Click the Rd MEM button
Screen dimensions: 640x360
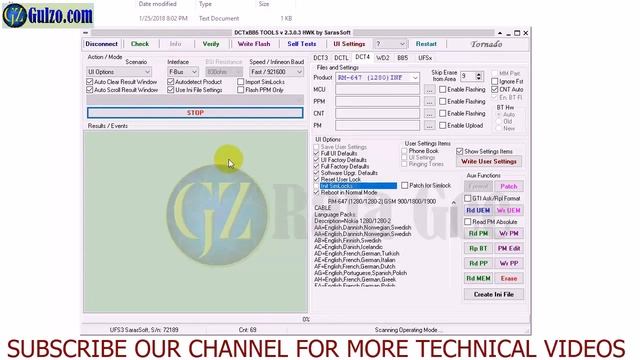[x=478, y=278]
